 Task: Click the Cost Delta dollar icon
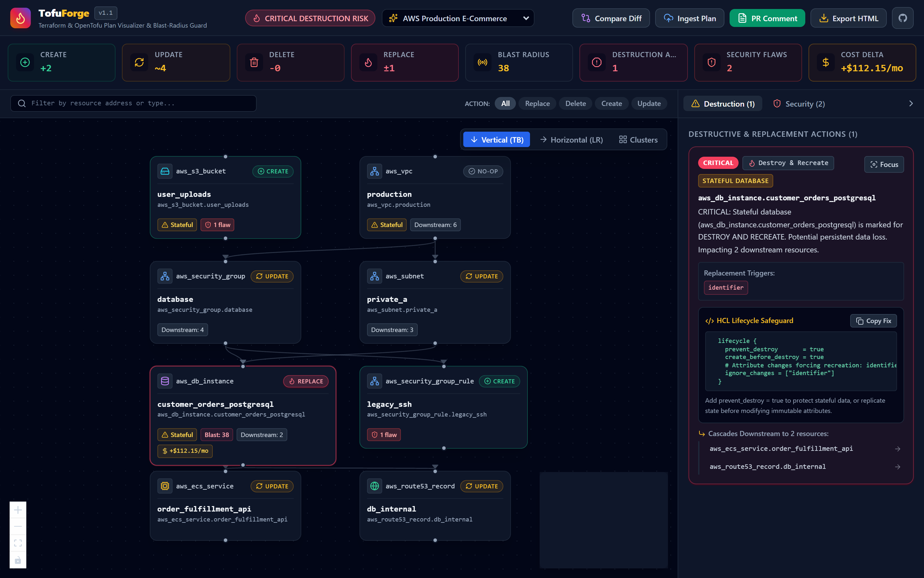click(x=826, y=62)
